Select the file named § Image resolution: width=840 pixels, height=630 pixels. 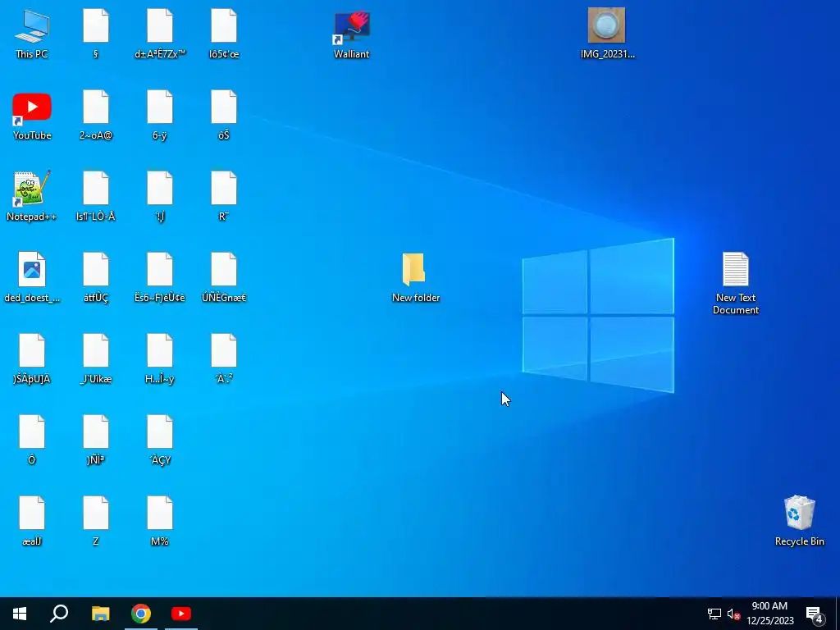click(95, 34)
